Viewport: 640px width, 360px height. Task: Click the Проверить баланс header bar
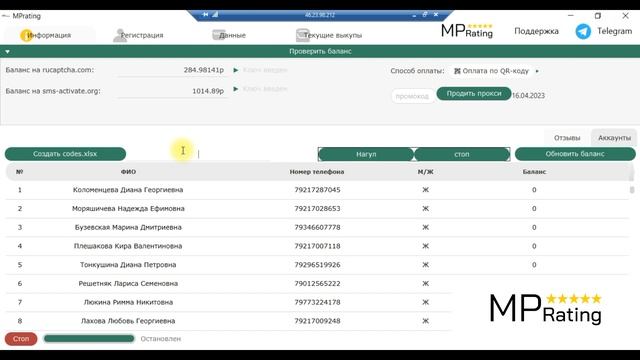tap(320, 51)
